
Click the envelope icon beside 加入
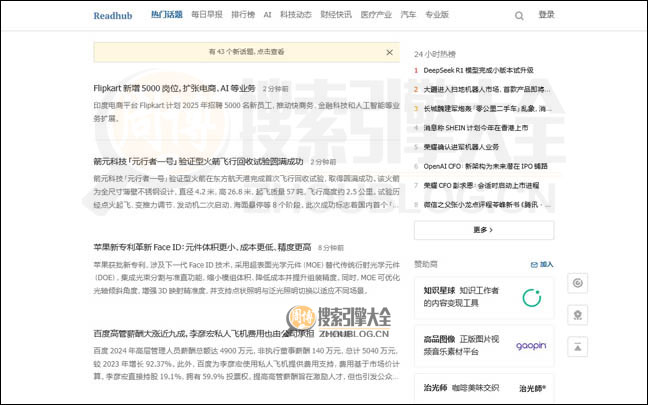point(534,264)
